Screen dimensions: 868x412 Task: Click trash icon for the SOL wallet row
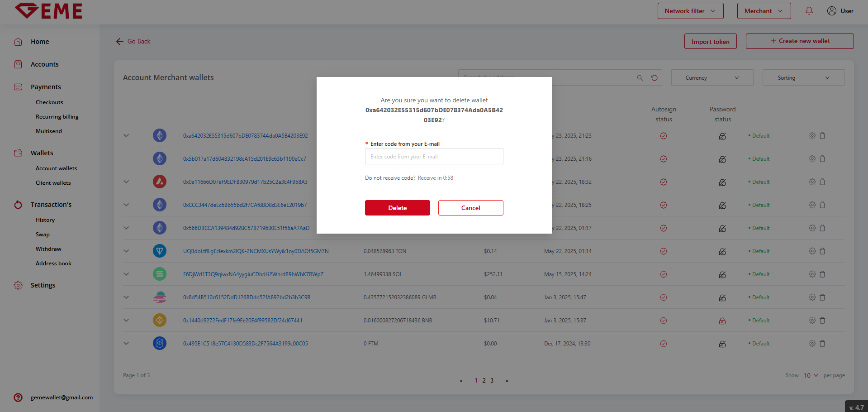pyautogui.click(x=822, y=274)
